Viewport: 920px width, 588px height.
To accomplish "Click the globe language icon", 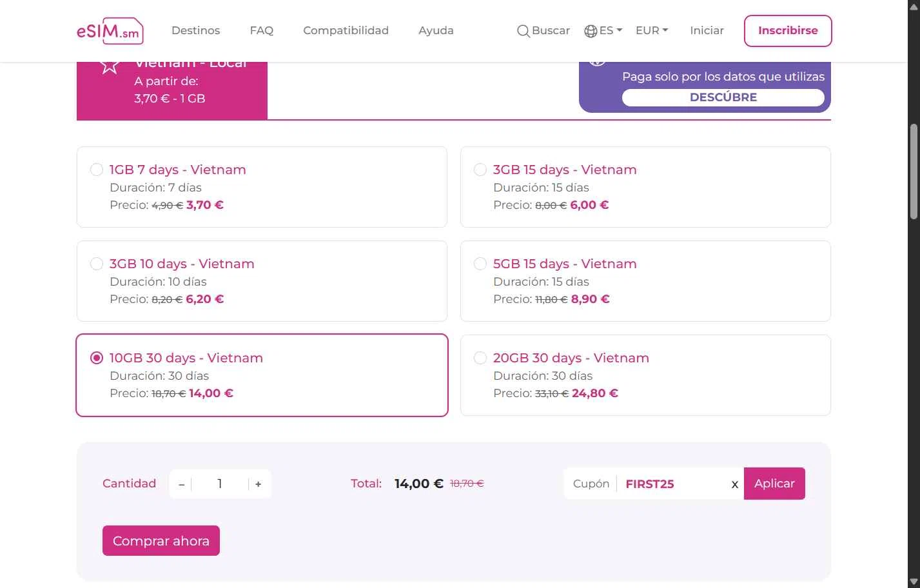I will pyautogui.click(x=591, y=31).
